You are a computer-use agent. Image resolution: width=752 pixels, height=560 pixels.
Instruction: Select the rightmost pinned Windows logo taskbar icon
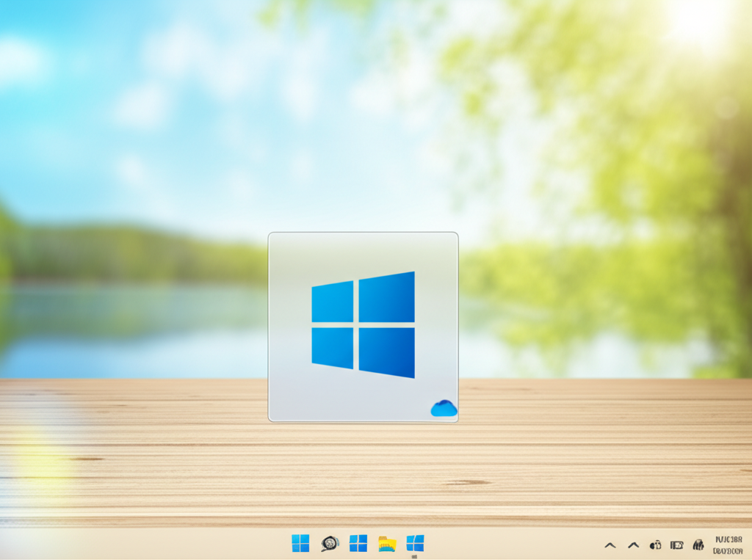pyautogui.click(x=415, y=543)
